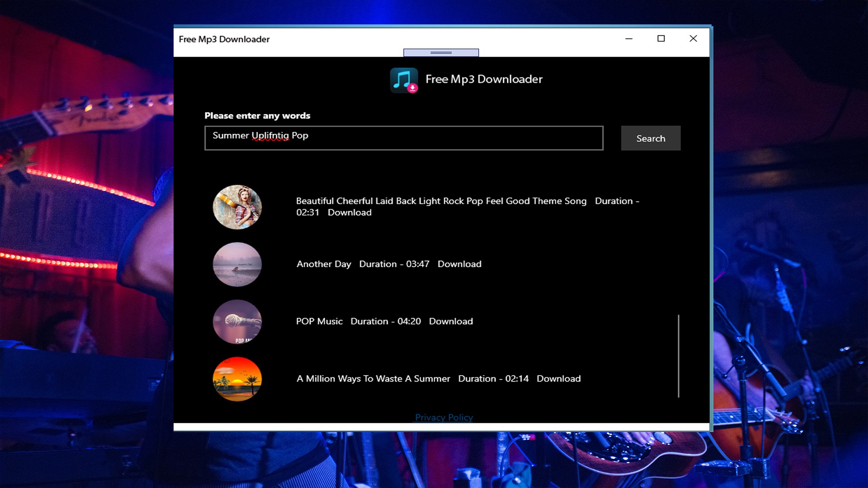The height and width of the screenshot is (488, 868).
Task: Download the Another Day track
Action: [459, 264]
